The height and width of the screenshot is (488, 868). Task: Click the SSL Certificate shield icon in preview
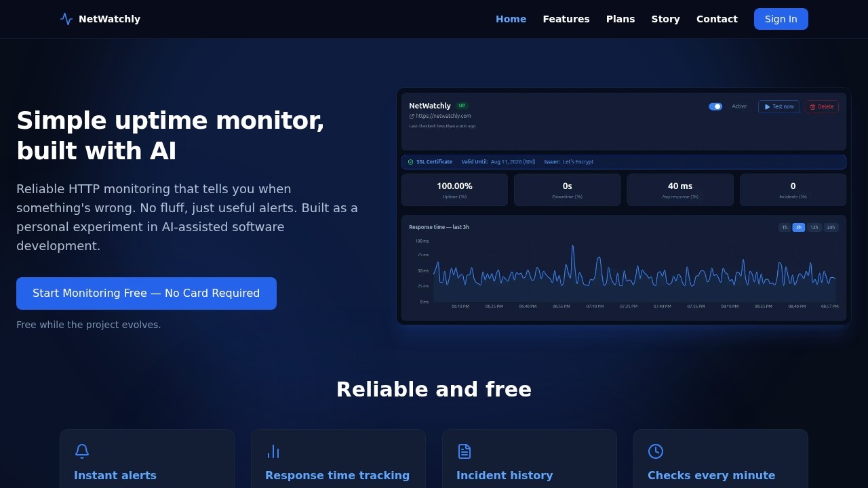411,162
